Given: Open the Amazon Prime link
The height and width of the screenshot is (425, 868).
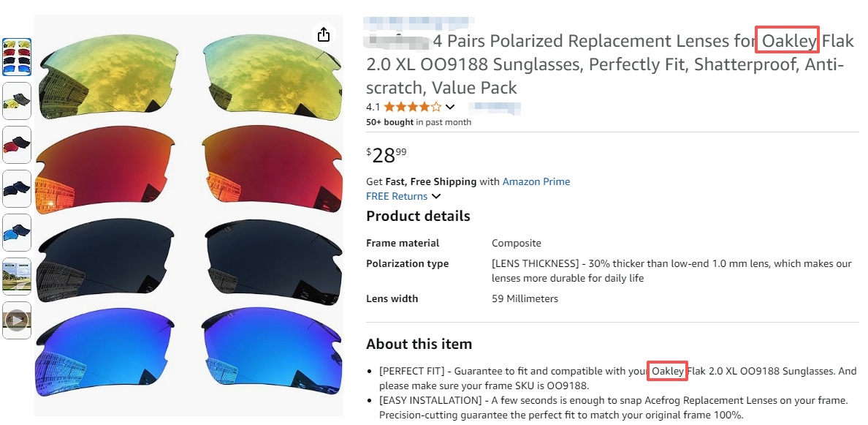Looking at the screenshot, I should point(536,181).
